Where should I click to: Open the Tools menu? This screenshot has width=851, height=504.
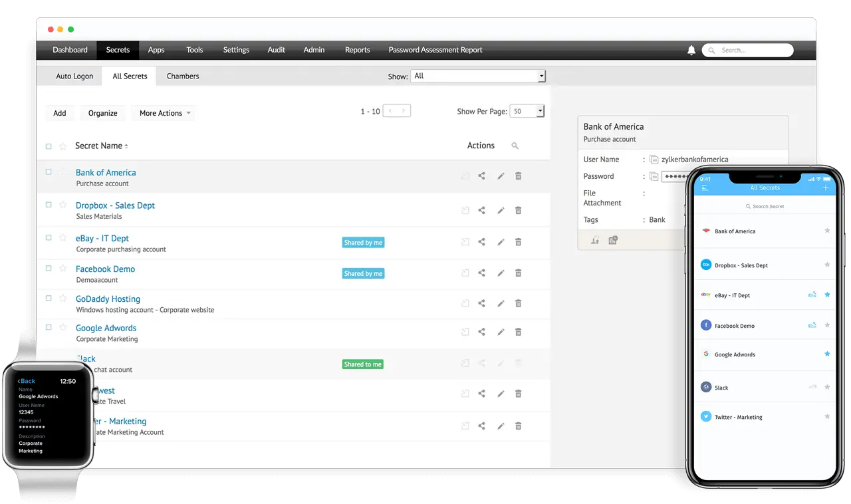[x=195, y=50]
